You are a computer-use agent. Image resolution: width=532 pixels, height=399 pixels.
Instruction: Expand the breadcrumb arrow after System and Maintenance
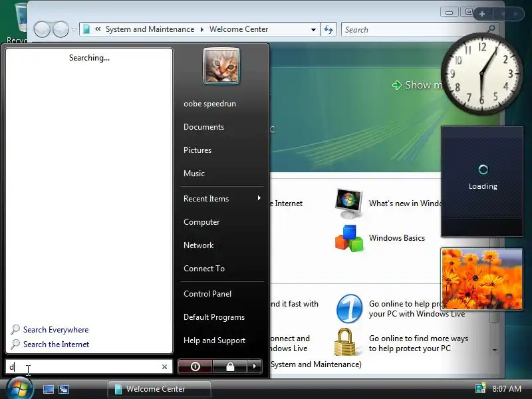click(x=202, y=29)
